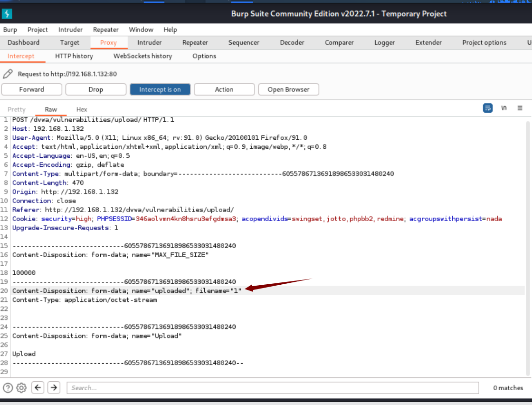532x405 pixels.
Task: Click the help question mark icon
Action: (8, 388)
